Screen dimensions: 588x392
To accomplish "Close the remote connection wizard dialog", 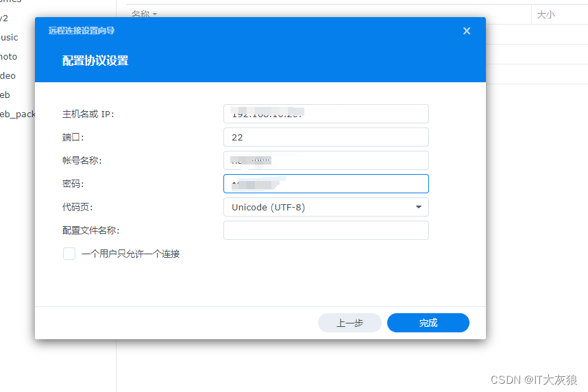I will tap(467, 31).
